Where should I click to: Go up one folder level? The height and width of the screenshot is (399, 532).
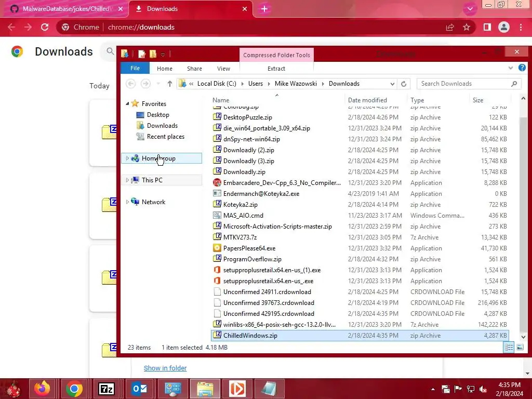(170, 84)
